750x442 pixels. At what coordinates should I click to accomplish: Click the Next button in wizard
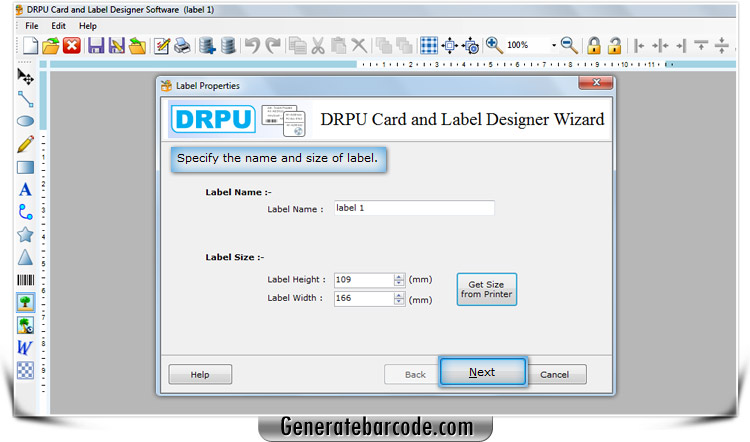[x=483, y=372]
